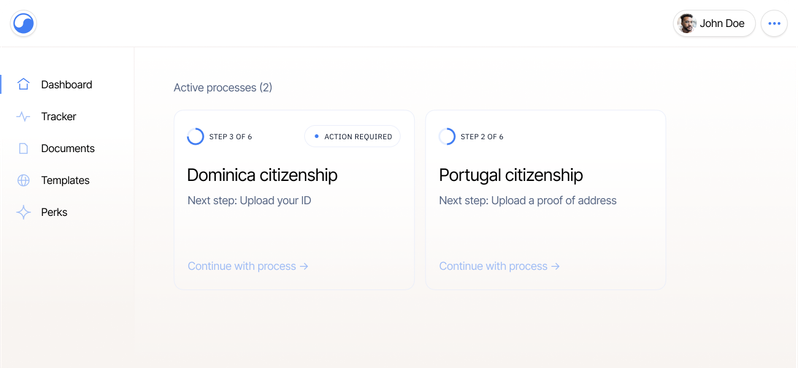Click the Documents file icon
The image size is (798, 368).
click(23, 149)
